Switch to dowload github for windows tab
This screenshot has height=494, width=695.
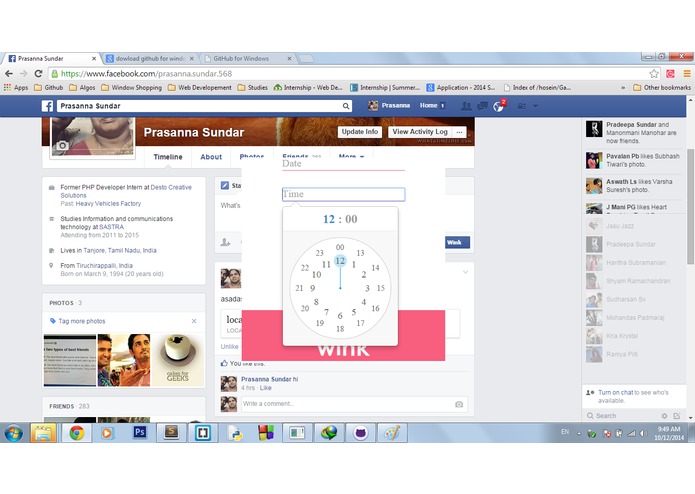pyautogui.click(x=150, y=58)
